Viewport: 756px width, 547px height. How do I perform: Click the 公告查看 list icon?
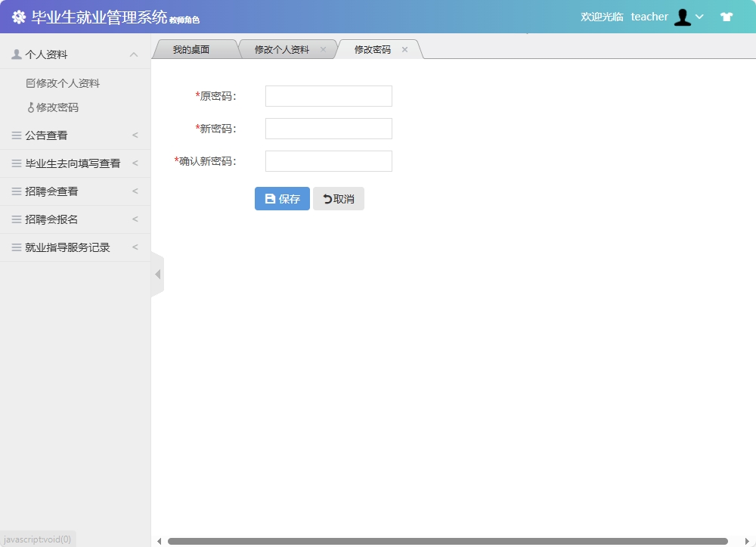tap(14, 135)
